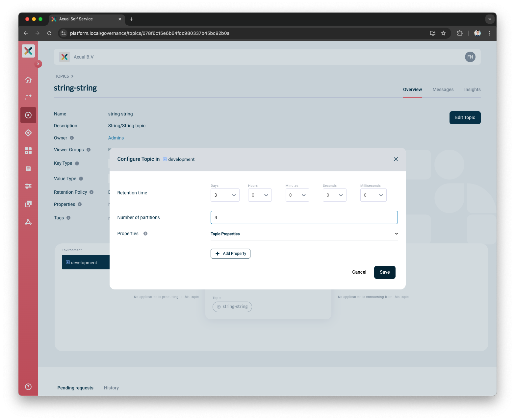Collapse the Topic Properties section
This screenshot has width=515, height=420.
point(396,234)
